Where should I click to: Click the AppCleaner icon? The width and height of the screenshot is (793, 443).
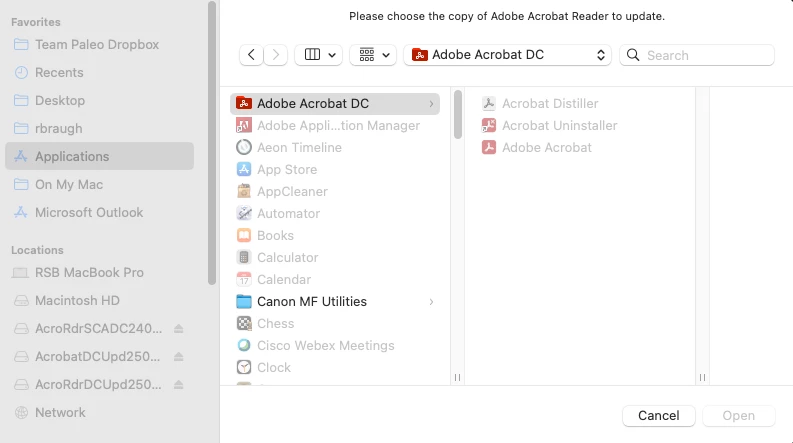pos(244,191)
